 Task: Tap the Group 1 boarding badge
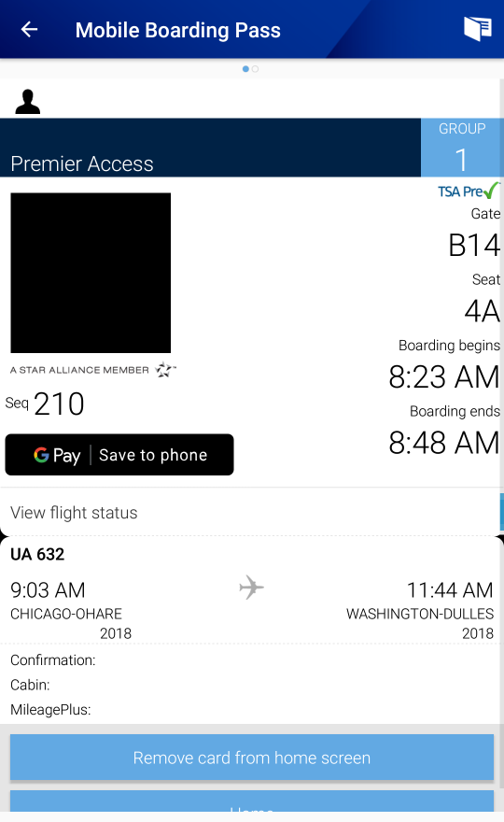click(x=462, y=148)
